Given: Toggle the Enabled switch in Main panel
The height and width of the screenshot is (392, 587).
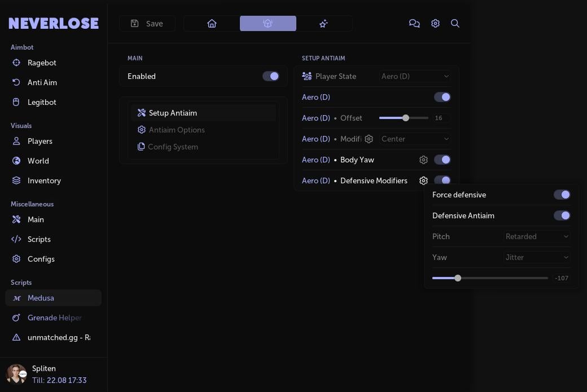Looking at the screenshot, I should pos(271,76).
